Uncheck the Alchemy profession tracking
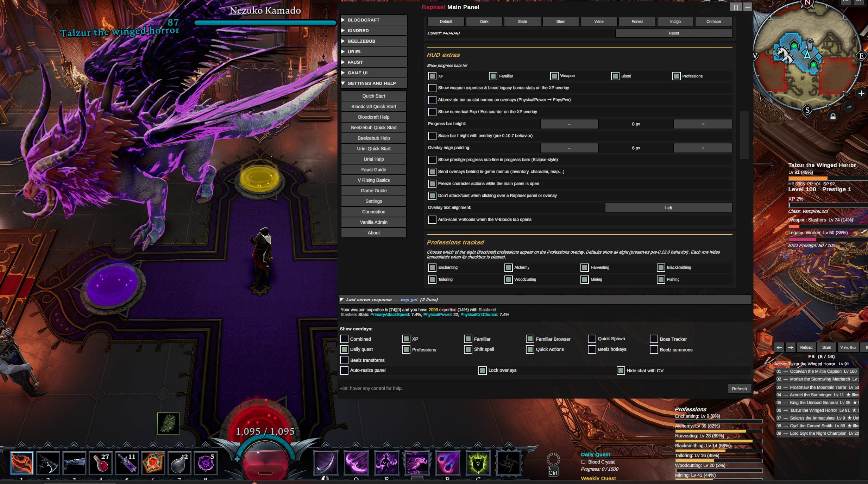This screenshot has width=868, height=484. click(508, 268)
